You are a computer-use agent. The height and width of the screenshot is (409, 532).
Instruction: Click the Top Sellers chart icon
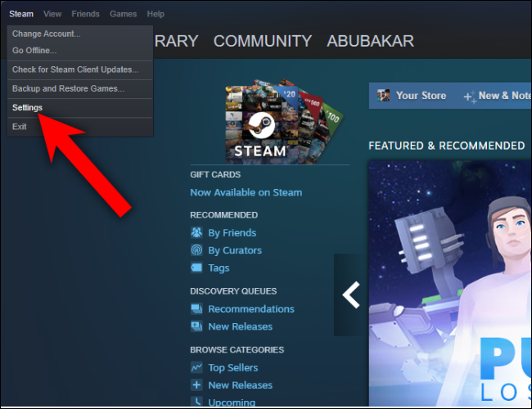196,368
